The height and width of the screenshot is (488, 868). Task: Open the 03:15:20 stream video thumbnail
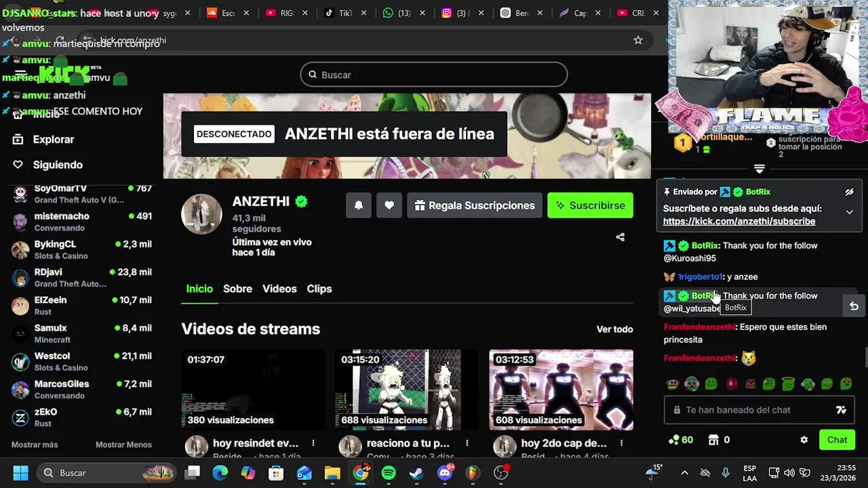click(x=407, y=390)
